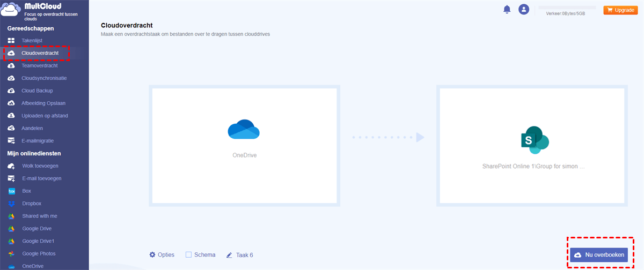Click the OneDrive cloud logo
644x270 pixels.
point(244,130)
